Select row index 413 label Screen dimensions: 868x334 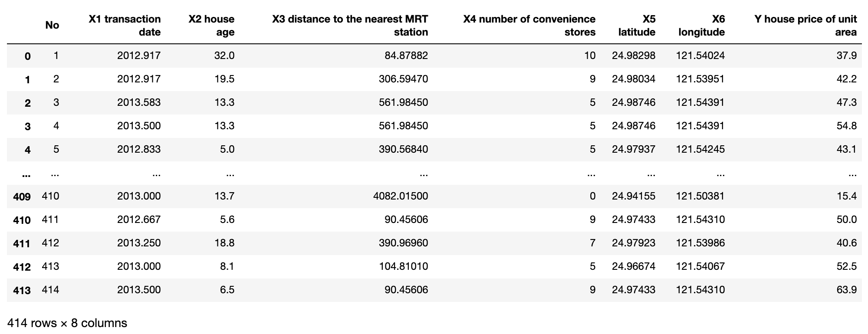pyautogui.click(x=22, y=290)
